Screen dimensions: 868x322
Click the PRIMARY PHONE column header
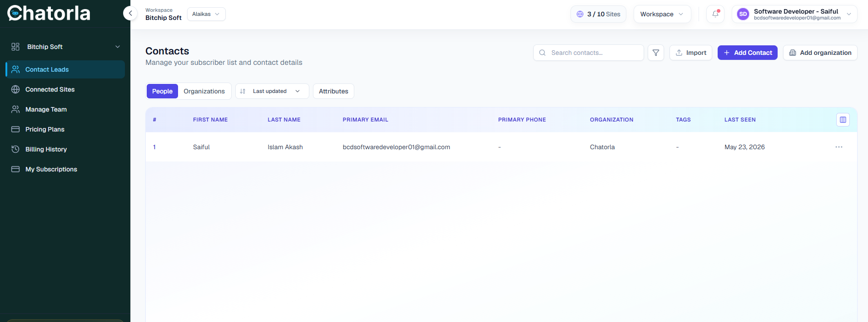522,120
